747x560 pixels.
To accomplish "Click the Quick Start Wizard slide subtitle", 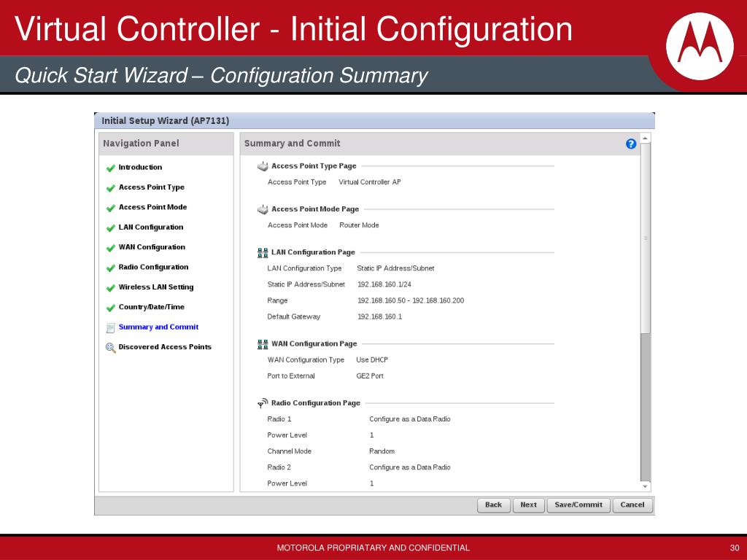I will pos(221,76).
